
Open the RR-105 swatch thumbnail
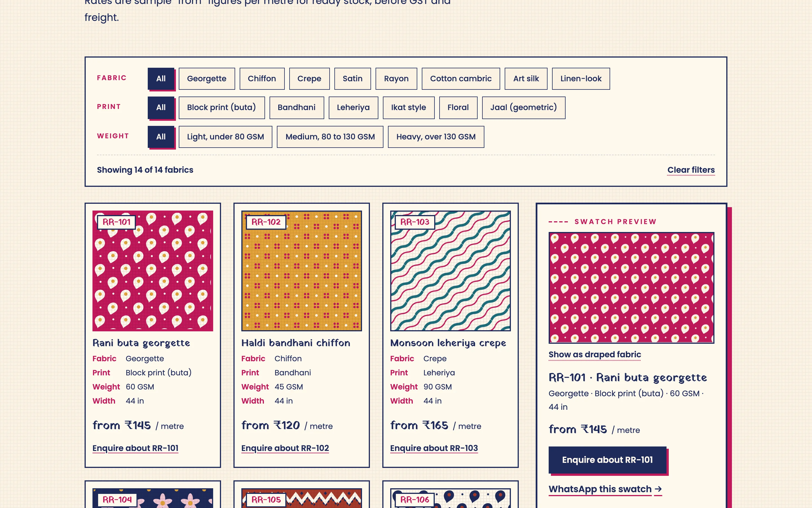click(302, 498)
